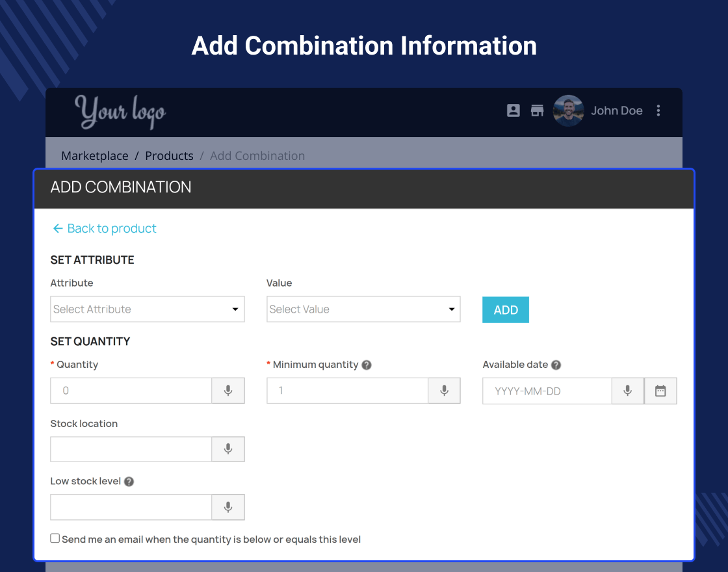The image size is (728, 572).
Task: Show the Minimum quantity help tooltip icon
Action: click(x=367, y=365)
